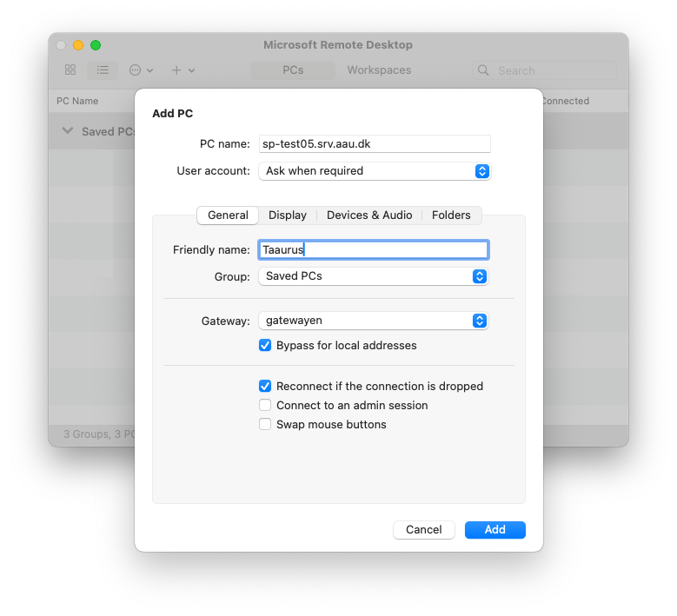Click in the PC name field

tap(375, 143)
